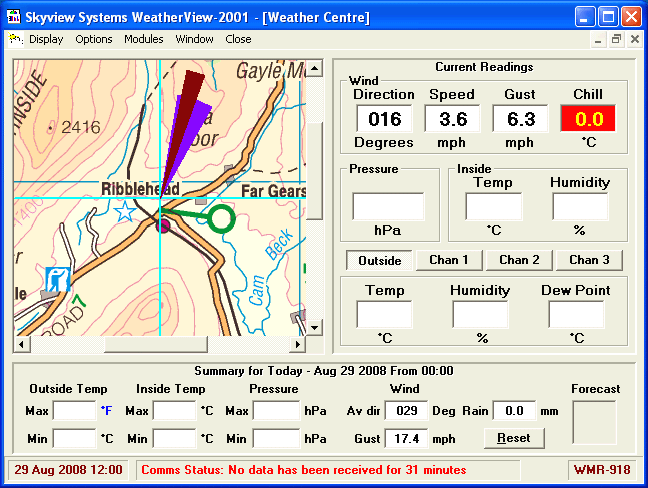Click the Pressure Max field
The height and width of the screenshot is (488, 648).
click(x=277, y=411)
